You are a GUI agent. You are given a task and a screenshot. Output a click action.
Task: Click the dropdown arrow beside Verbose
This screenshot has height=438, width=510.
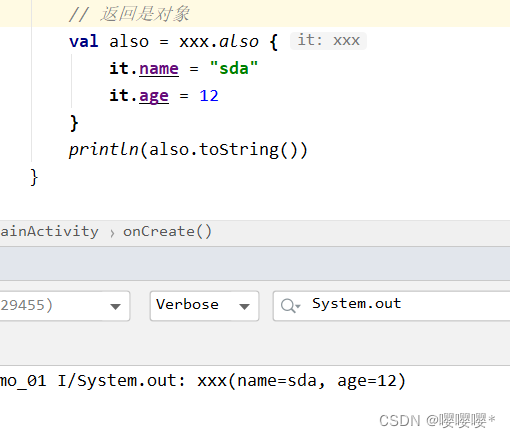coord(244,306)
